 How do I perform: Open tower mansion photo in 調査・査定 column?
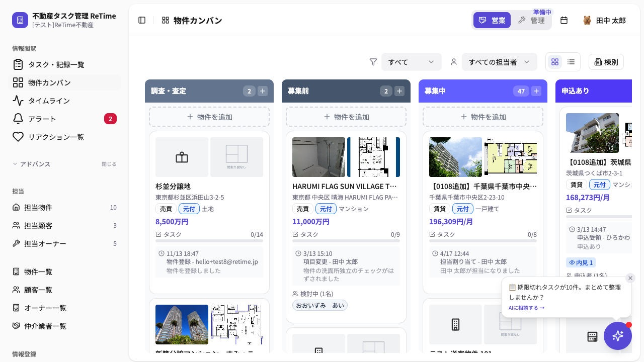(x=182, y=324)
